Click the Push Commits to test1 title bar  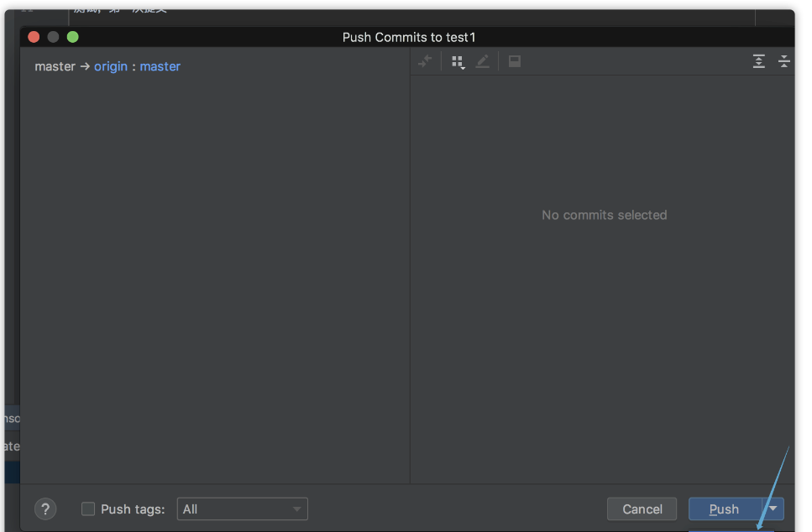point(409,37)
